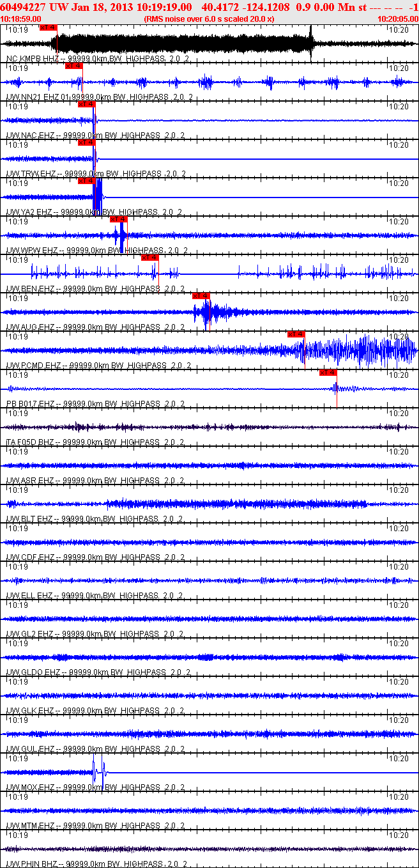
Task: Click the UW.GUL.EHZ station label
Action: click(96, 749)
